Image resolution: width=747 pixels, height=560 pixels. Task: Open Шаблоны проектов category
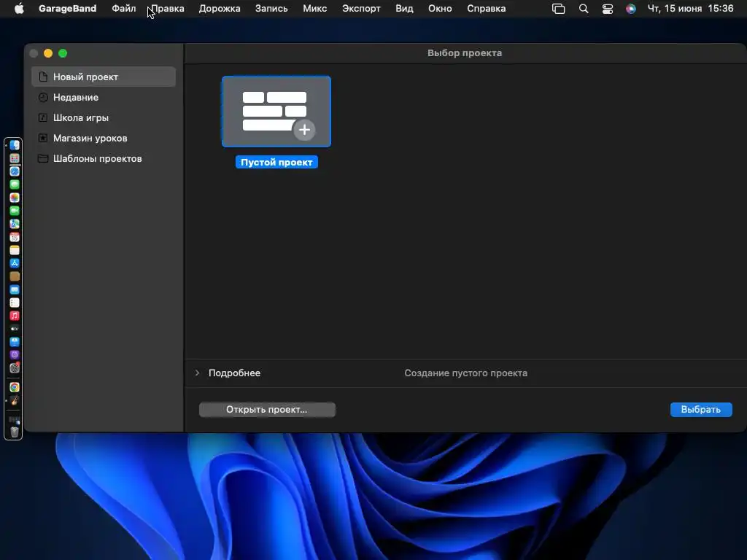tap(104, 158)
